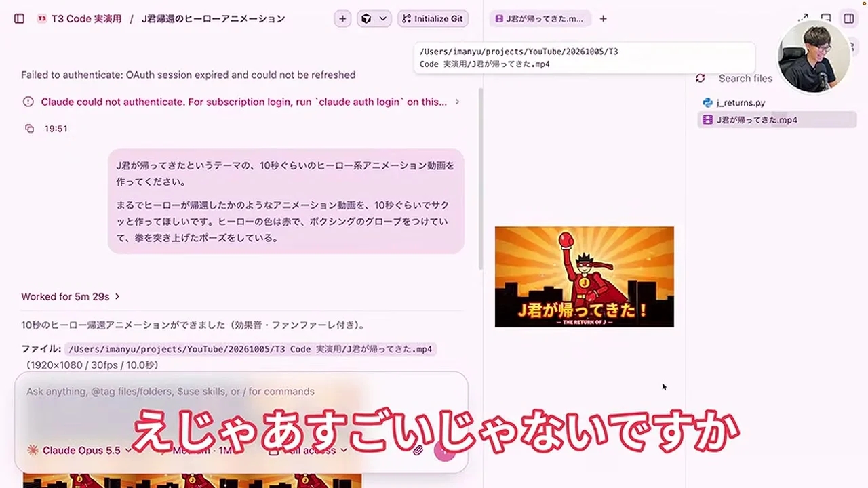Click the Python icon next to j_returns.py
The height and width of the screenshot is (488, 868).
pos(708,103)
